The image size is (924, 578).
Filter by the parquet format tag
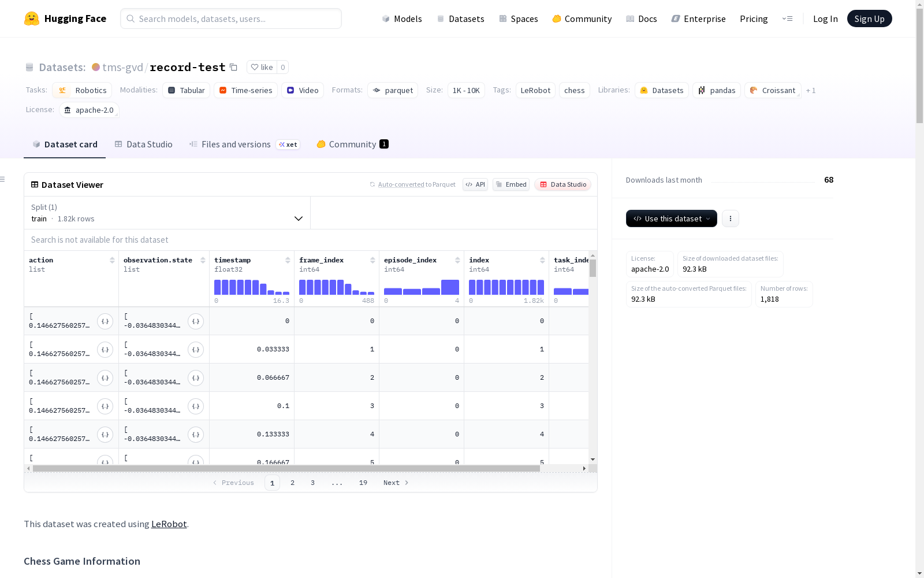point(393,90)
